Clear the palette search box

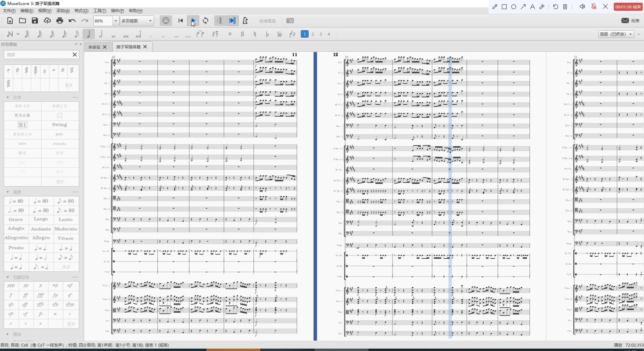pyautogui.click(x=74, y=55)
